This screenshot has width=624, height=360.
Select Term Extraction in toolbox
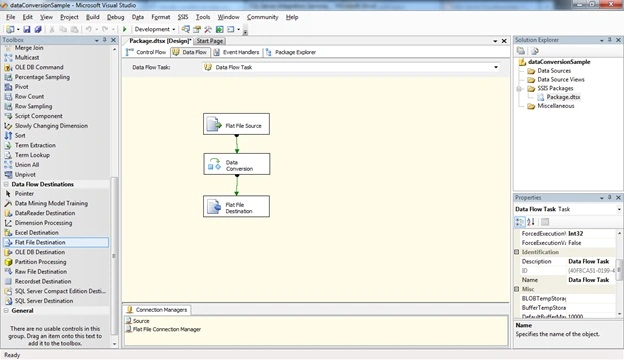tap(35, 145)
